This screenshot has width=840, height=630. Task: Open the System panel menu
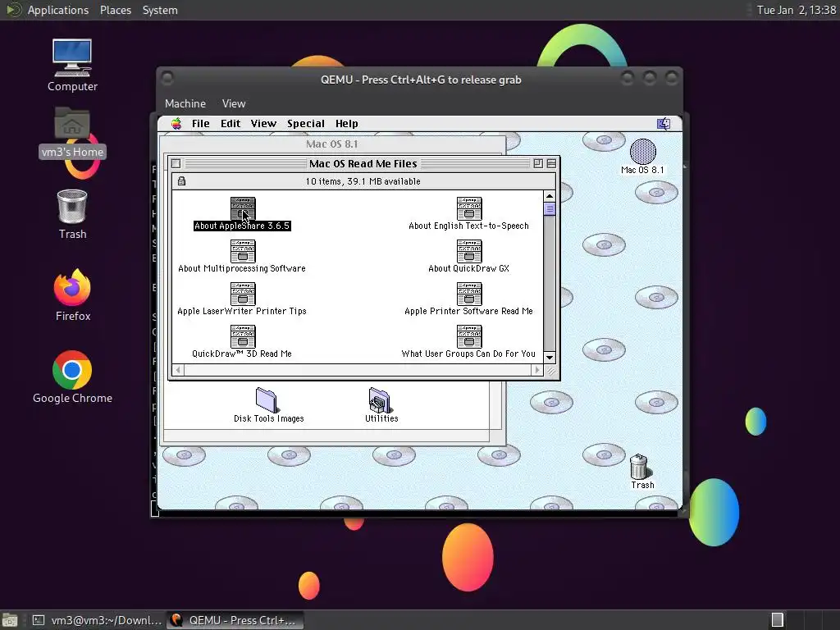160,10
